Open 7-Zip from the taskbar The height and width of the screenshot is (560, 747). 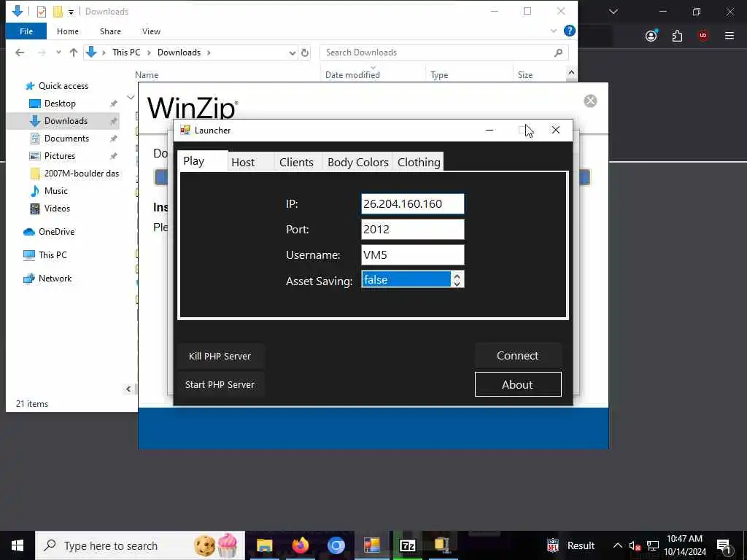407,545
